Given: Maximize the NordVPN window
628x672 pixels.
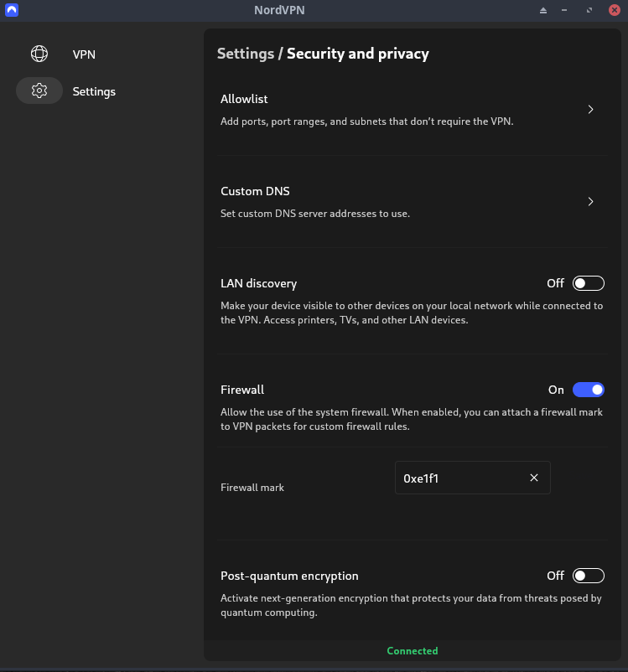Looking at the screenshot, I should 589,10.
